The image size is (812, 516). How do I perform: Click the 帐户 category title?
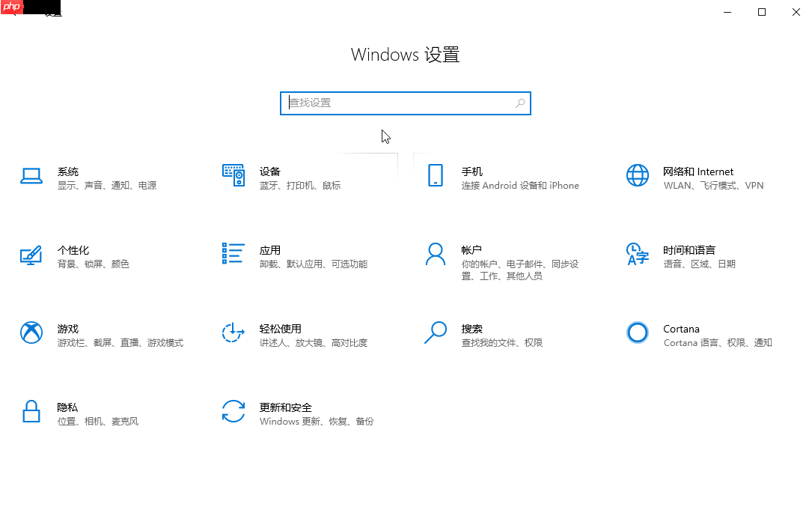tap(471, 250)
